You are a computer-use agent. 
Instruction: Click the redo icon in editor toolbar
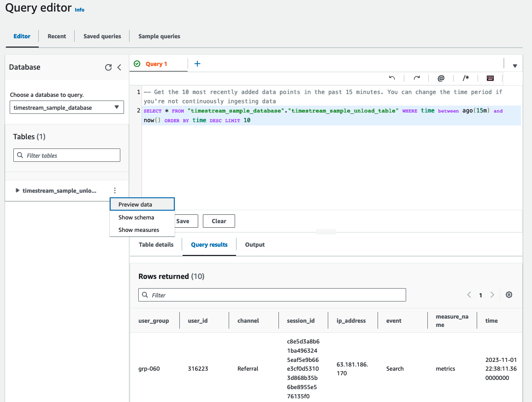pyautogui.click(x=417, y=78)
